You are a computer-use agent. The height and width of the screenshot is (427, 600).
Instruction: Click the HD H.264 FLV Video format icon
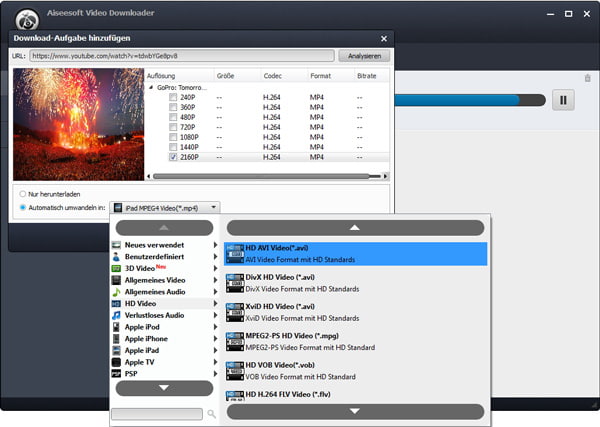[x=235, y=396]
